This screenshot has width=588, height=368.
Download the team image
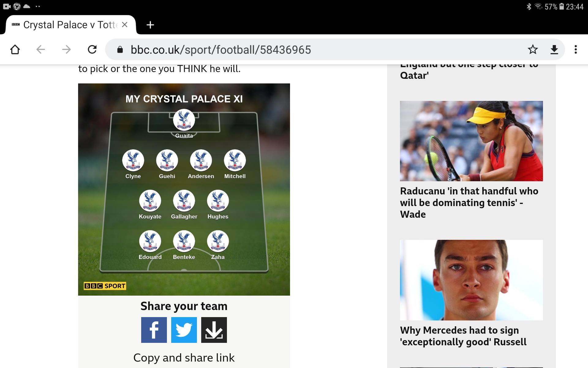[214, 330]
